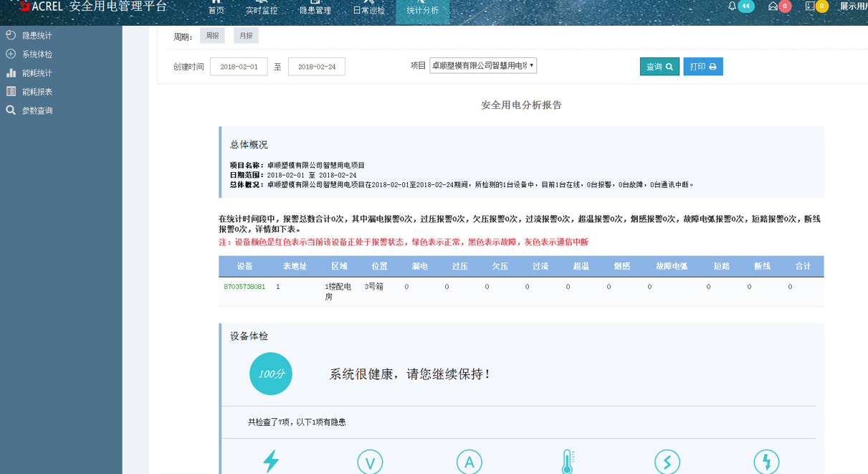
Task: Click the thermometer temperature check icon
Action: [568, 462]
